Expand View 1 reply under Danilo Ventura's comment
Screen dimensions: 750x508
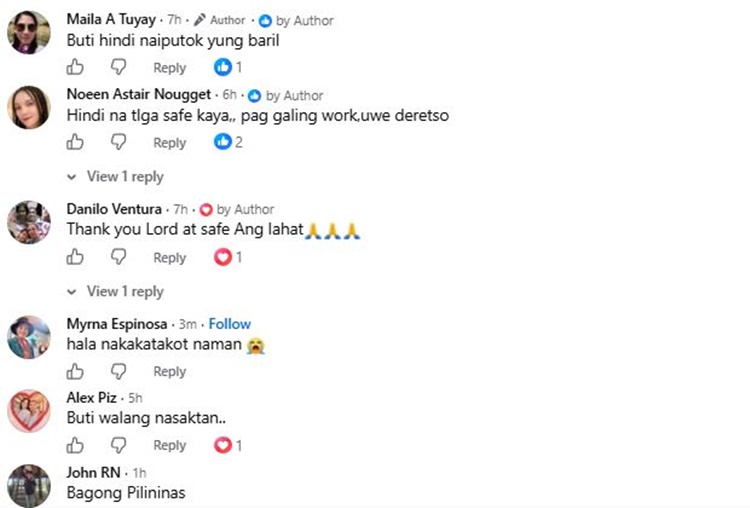click(x=115, y=291)
